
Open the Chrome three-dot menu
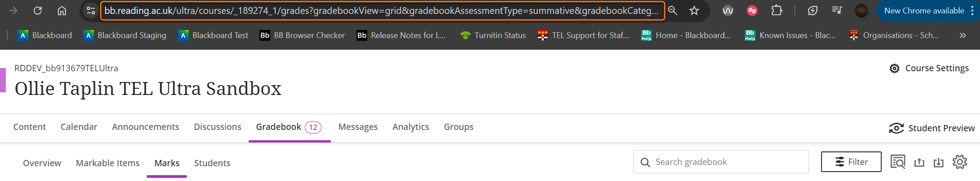coord(972,11)
